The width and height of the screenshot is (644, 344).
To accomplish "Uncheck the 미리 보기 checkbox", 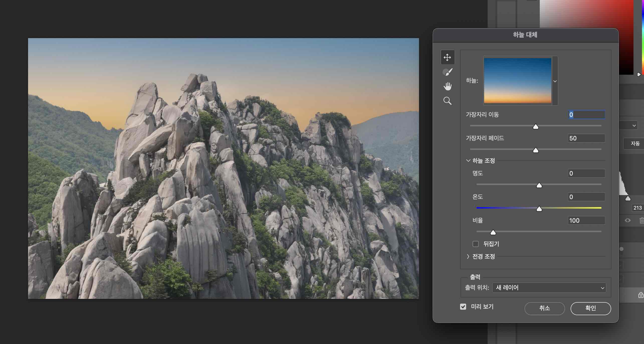I will pos(463,307).
